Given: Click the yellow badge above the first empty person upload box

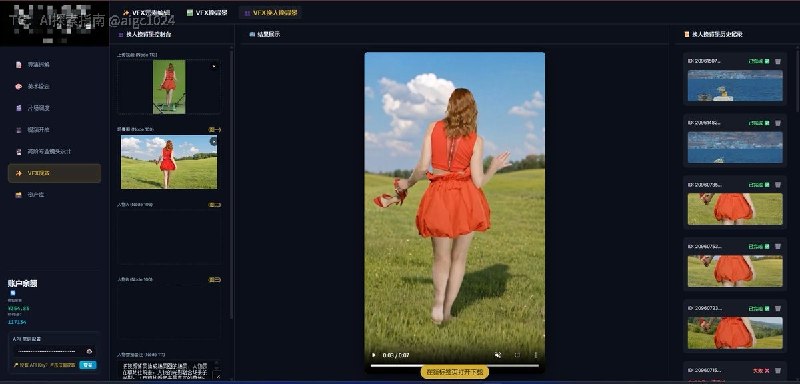Looking at the screenshot, I should pyautogui.click(x=214, y=204).
